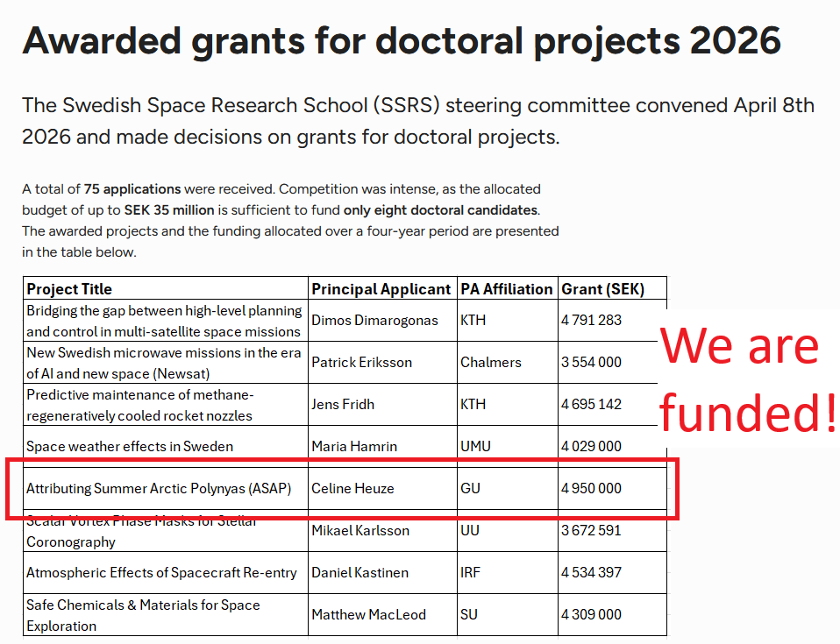The image size is (840, 644).
Task: Click the red 'We are funded!' annotation text
Action: 747,379
